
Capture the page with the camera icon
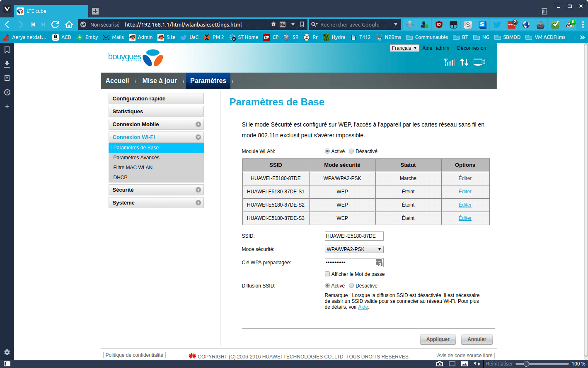[x=440, y=364]
